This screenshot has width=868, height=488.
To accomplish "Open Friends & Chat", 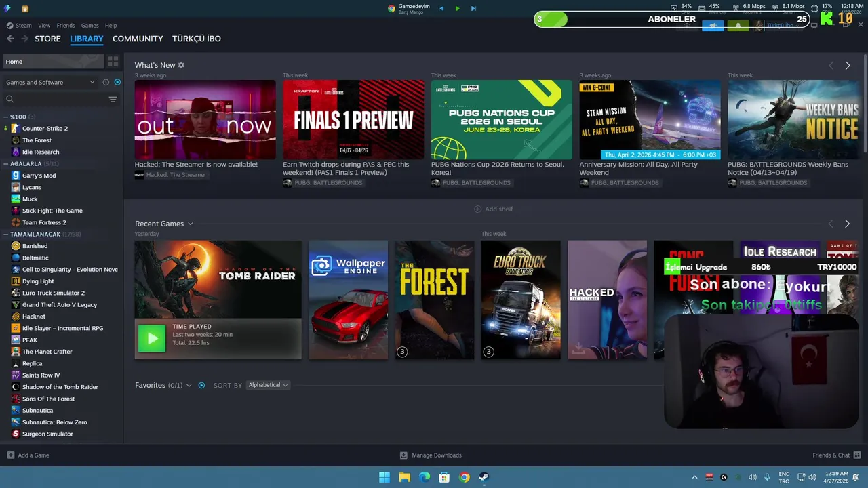I will point(836,455).
